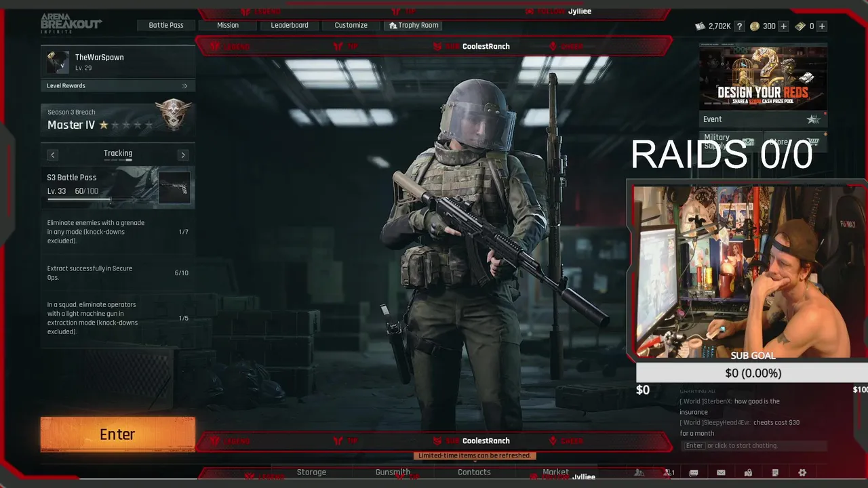Expand Level Rewards chevron
Image resolution: width=868 pixels, height=488 pixels.
[x=184, y=86]
